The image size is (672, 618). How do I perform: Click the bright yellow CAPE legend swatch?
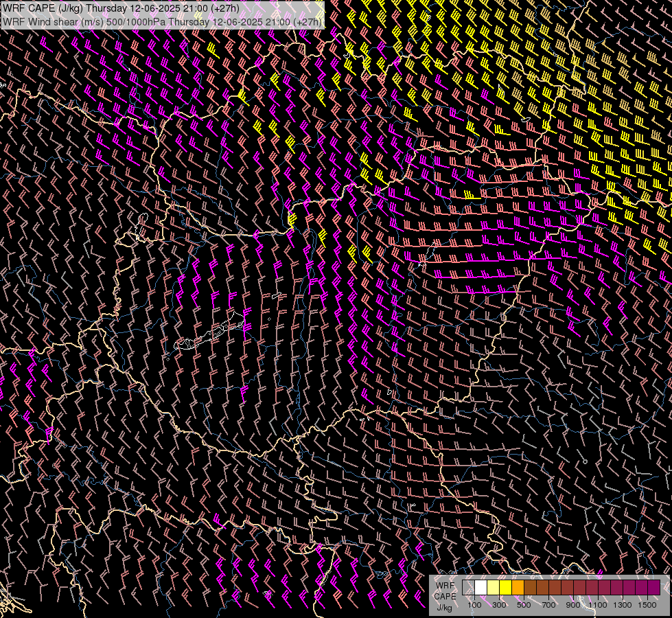click(x=506, y=588)
